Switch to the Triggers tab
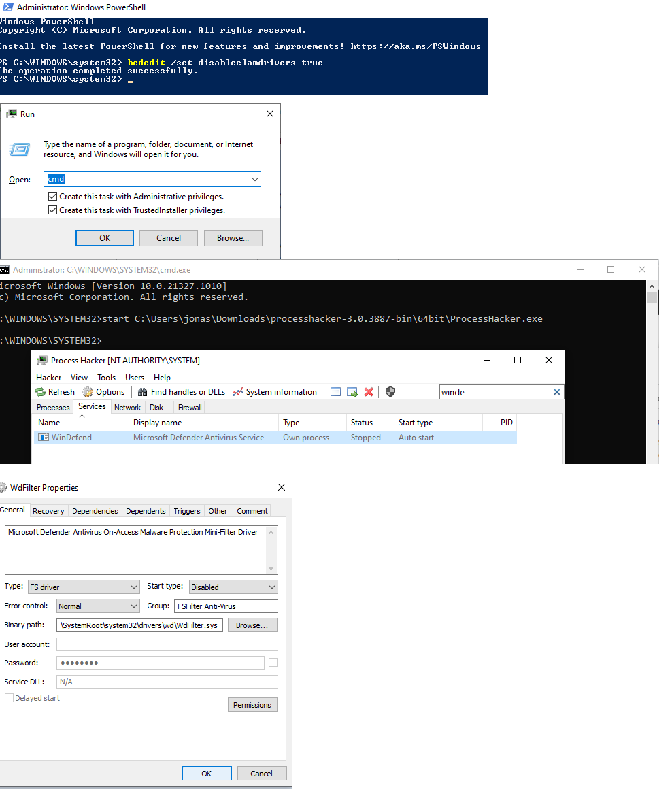This screenshot has width=672, height=792. pos(187,511)
